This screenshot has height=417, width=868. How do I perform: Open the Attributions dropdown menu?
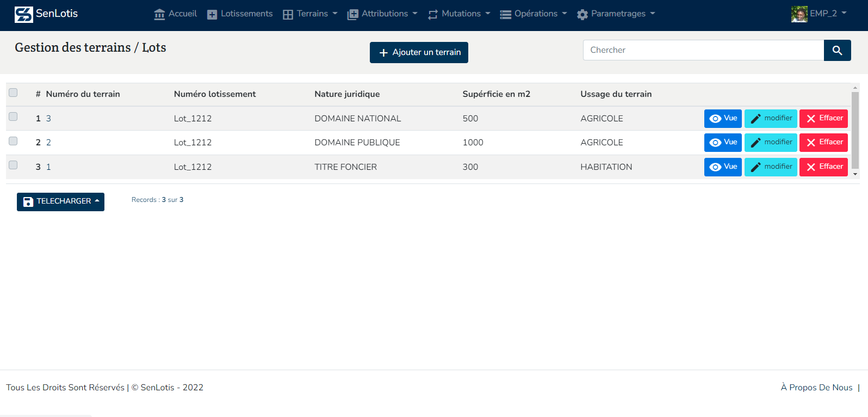pyautogui.click(x=382, y=14)
